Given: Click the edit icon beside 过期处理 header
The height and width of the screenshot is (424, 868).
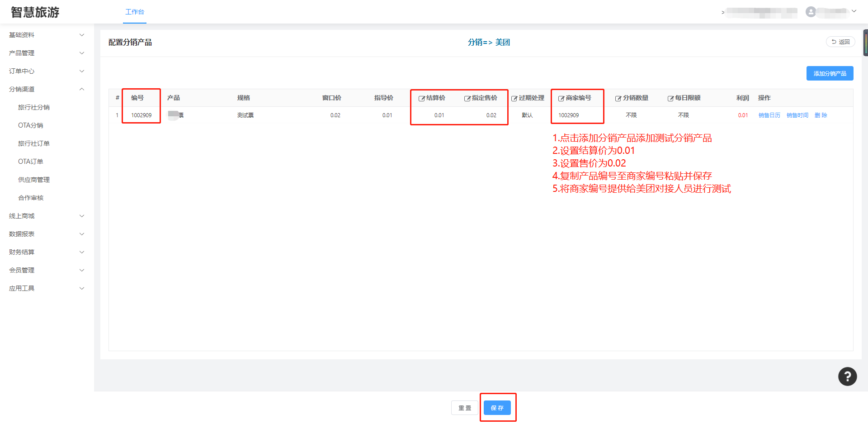Looking at the screenshot, I should tap(514, 98).
